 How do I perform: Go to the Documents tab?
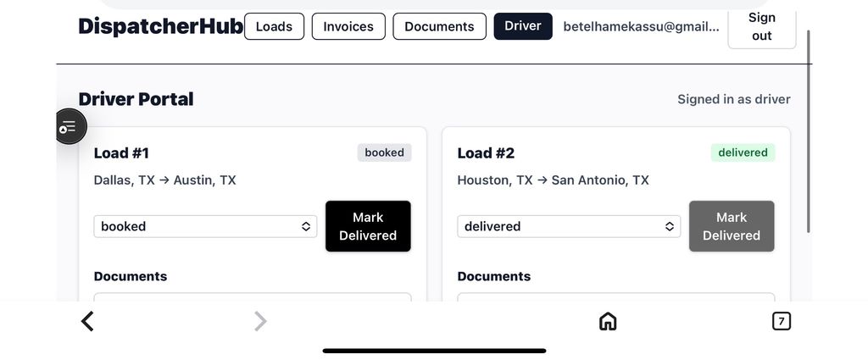coord(439,26)
